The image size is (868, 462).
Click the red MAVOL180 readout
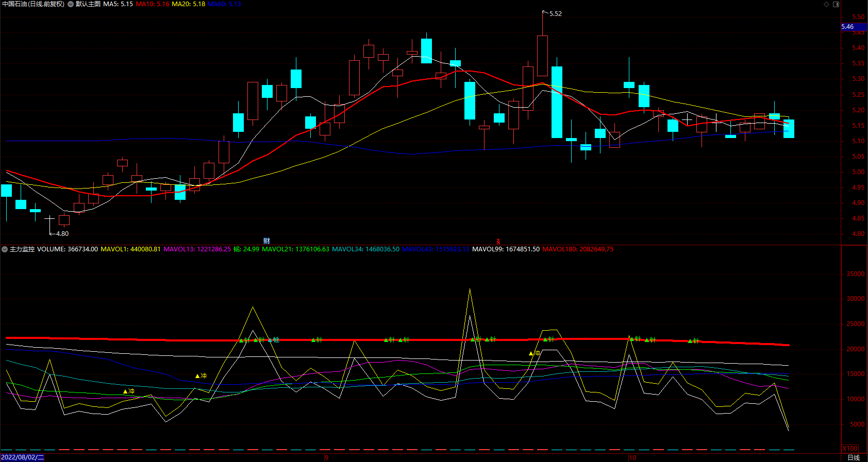coord(578,249)
